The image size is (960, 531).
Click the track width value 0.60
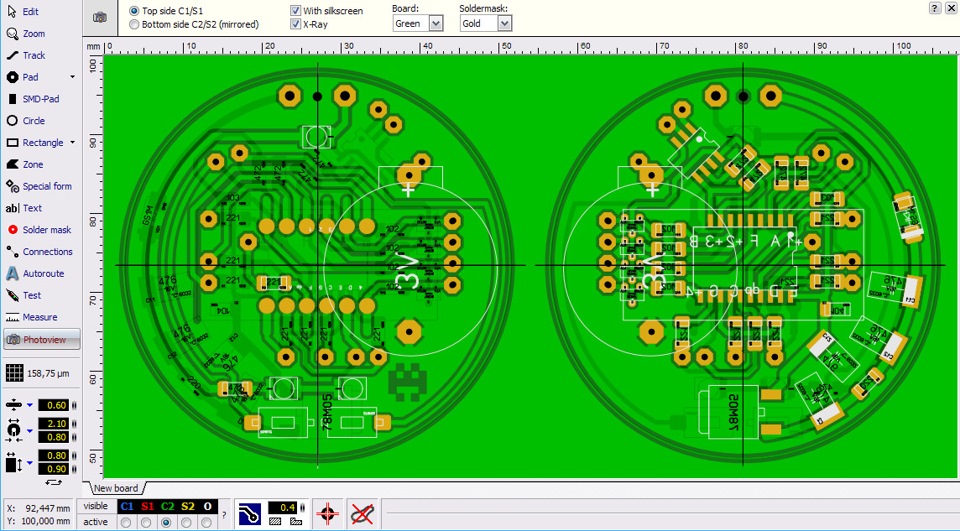54,405
